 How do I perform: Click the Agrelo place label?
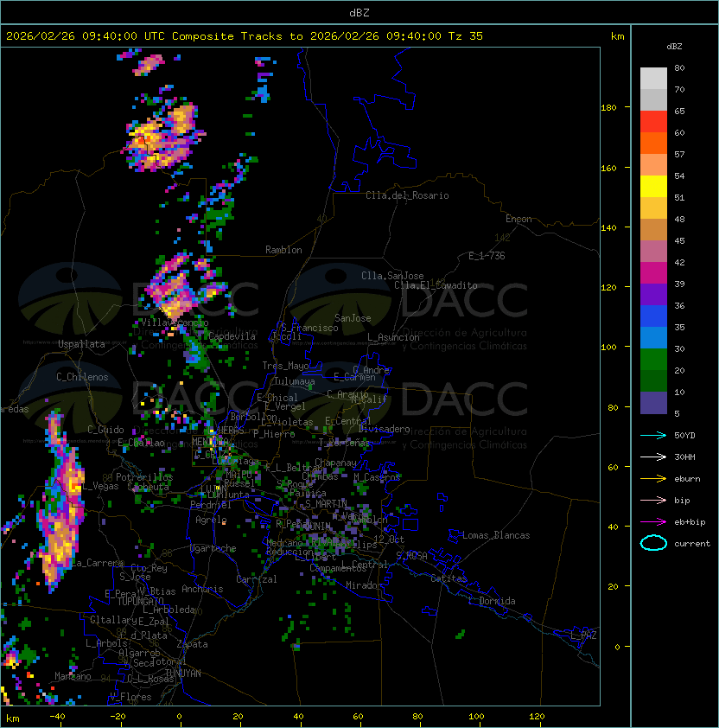[211, 520]
